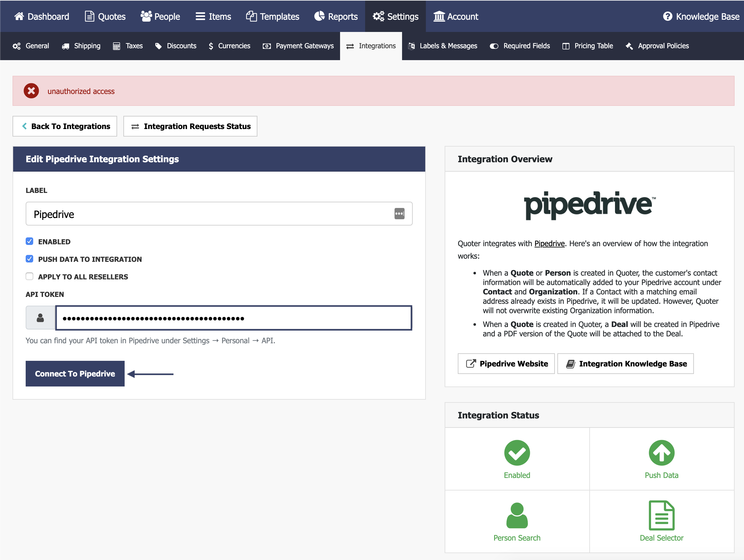Click the Shipping truck icon
The width and height of the screenshot is (744, 560).
click(x=65, y=46)
